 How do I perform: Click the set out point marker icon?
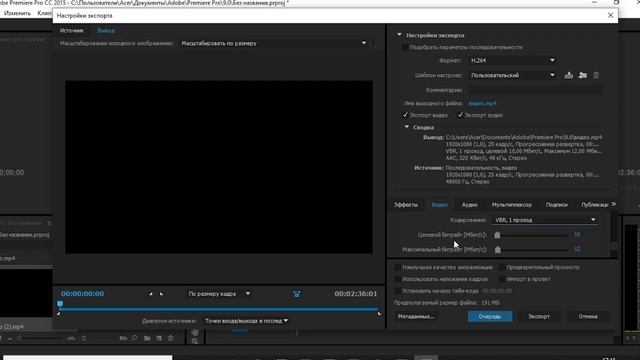click(x=162, y=294)
